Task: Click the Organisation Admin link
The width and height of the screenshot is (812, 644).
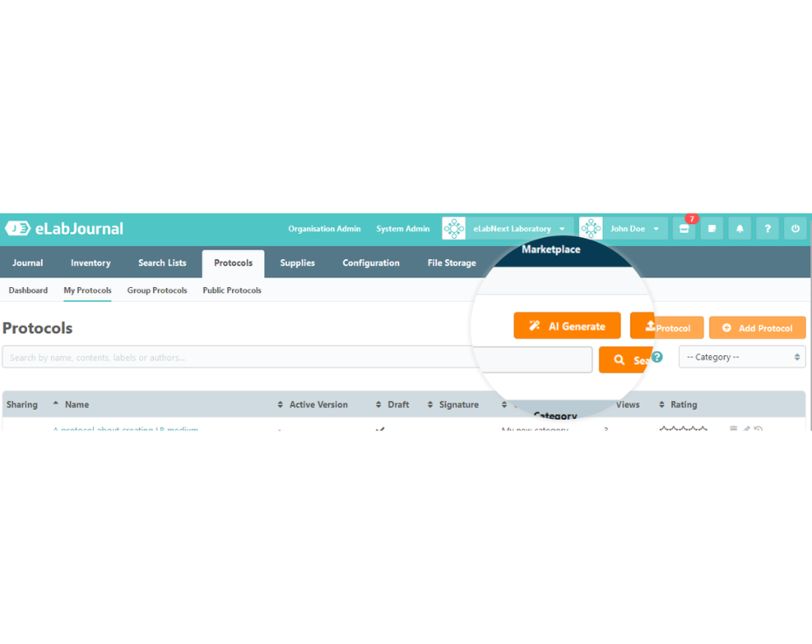Action: [324, 229]
